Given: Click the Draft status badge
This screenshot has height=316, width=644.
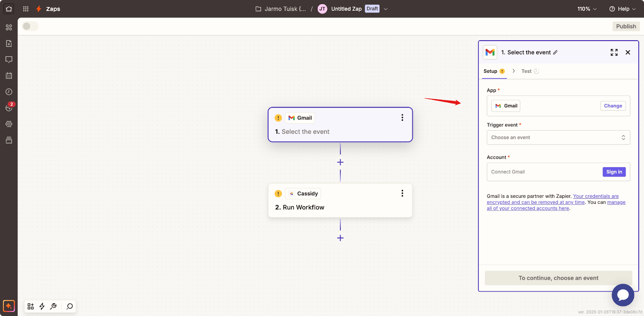Looking at the screenshot, I should pyautogui.click(x=372, y=9).
